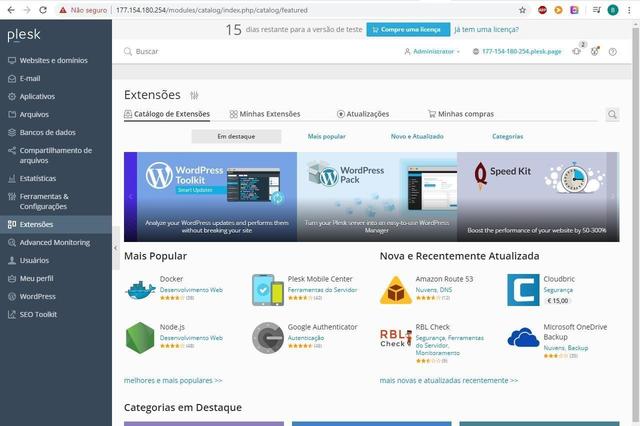The height and width of the screenshot is (426, 640).
Task: Click the Cloudbric icon
Action: click(523, 290)
